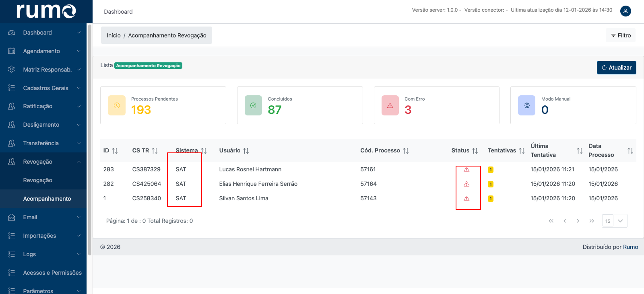Click the Rumo logo in sidebar
This screenshot has width=644, height=294.
tap(46, 11)
